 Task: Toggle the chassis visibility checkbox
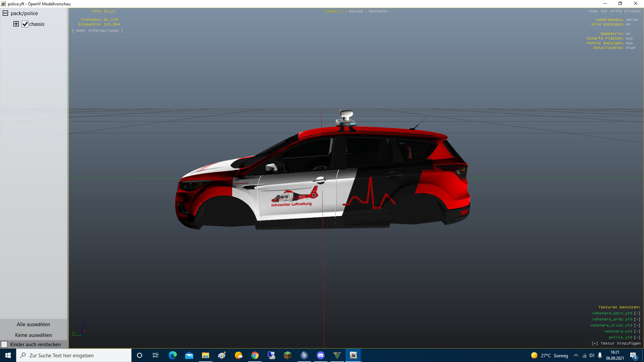(x=25, y=24)
